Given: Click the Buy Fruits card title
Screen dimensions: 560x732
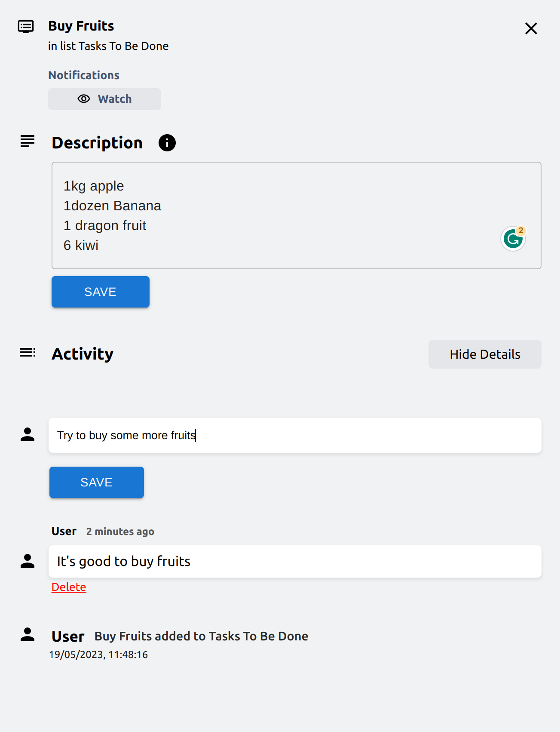Looking at the screenshot, I should pyautogui.click(x=81, y=26).
